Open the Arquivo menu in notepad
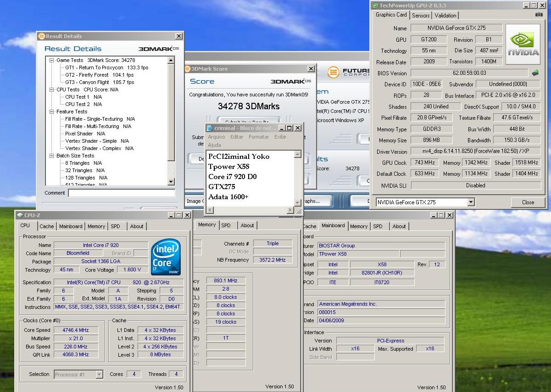The width and height of the screenshot is (551, 392). pos(217,137)
